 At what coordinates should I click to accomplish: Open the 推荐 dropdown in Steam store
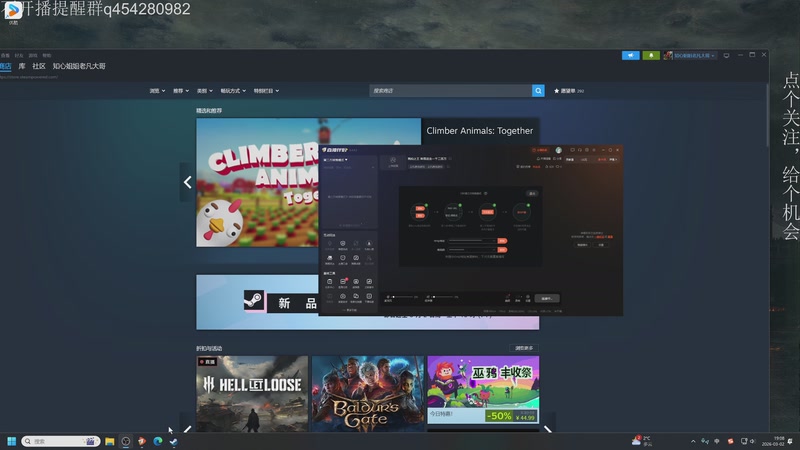181,91
